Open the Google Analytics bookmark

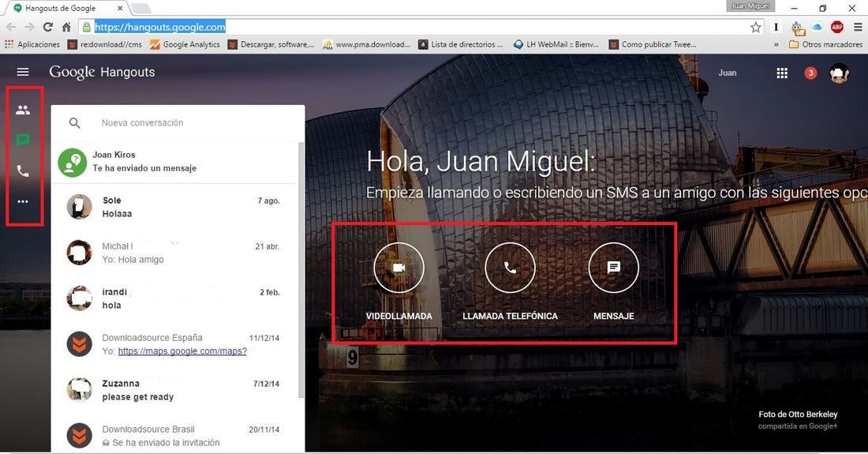point(185,44)
